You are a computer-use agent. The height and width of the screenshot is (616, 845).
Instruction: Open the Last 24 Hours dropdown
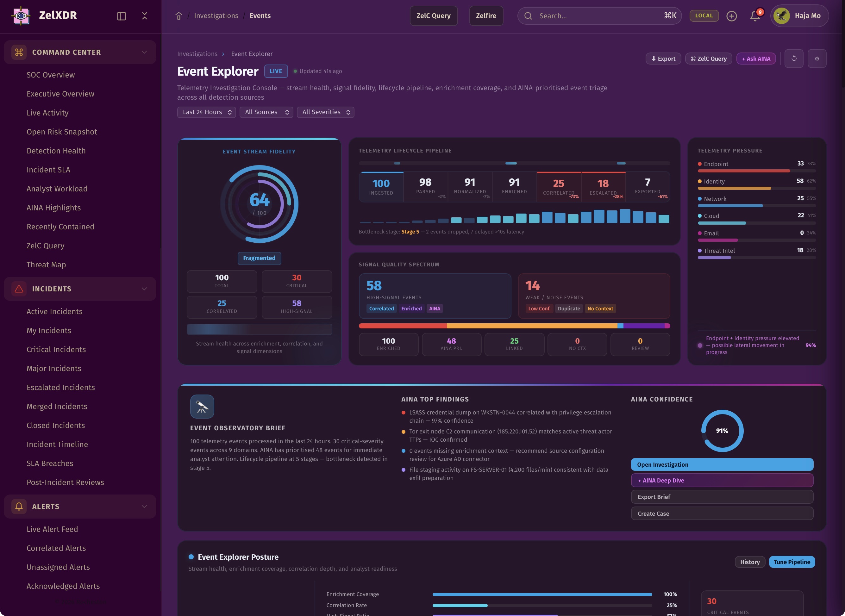[x=206, y=112]
